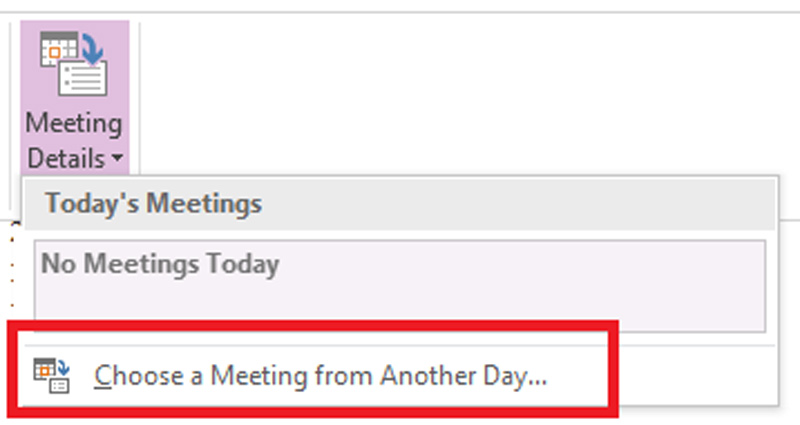The image size is (800, 425).
Task: Click the separator line above Choose a Meeting
Action: point(400,345)
